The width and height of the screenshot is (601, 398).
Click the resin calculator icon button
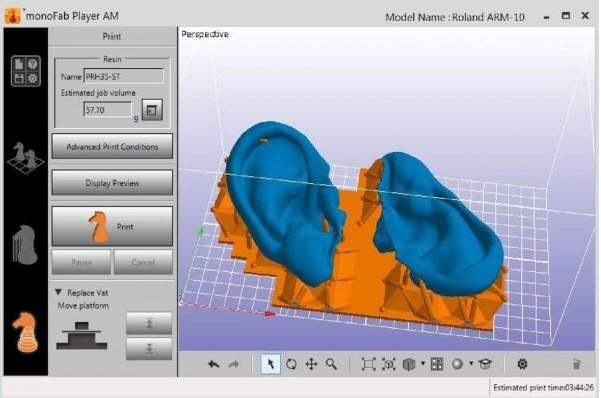click(x=152, y=110)
